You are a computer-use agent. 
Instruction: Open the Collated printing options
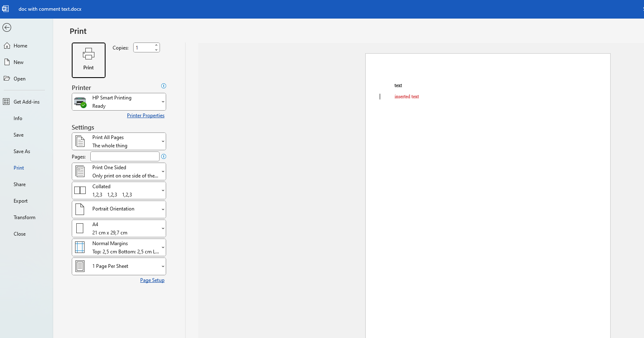pos(119,190)
